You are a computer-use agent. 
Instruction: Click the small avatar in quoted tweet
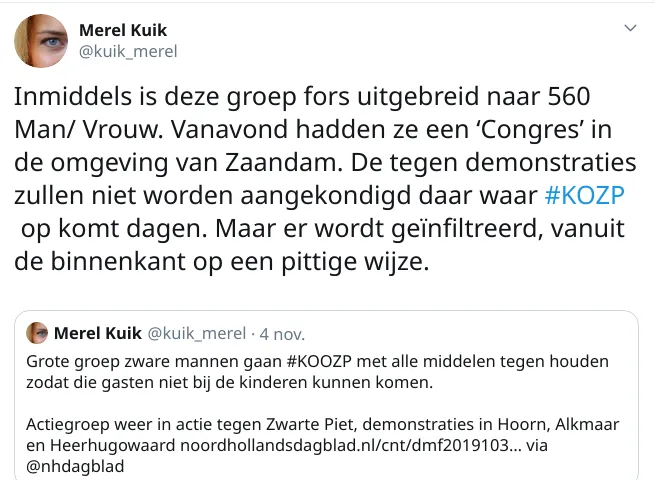tap(38, 333)
